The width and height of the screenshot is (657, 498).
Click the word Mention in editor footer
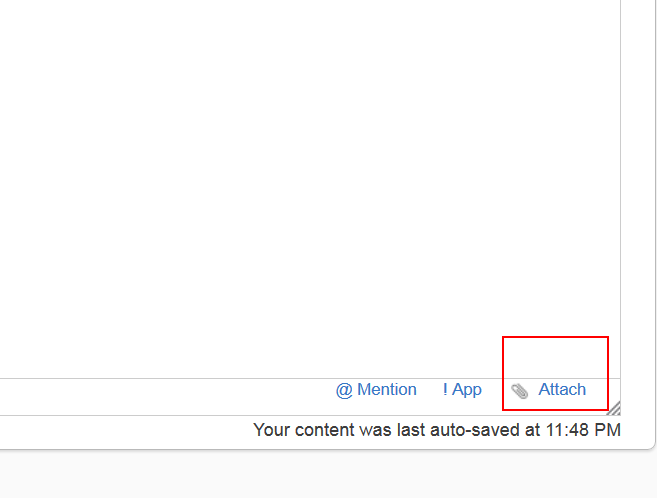click(387, 390)
